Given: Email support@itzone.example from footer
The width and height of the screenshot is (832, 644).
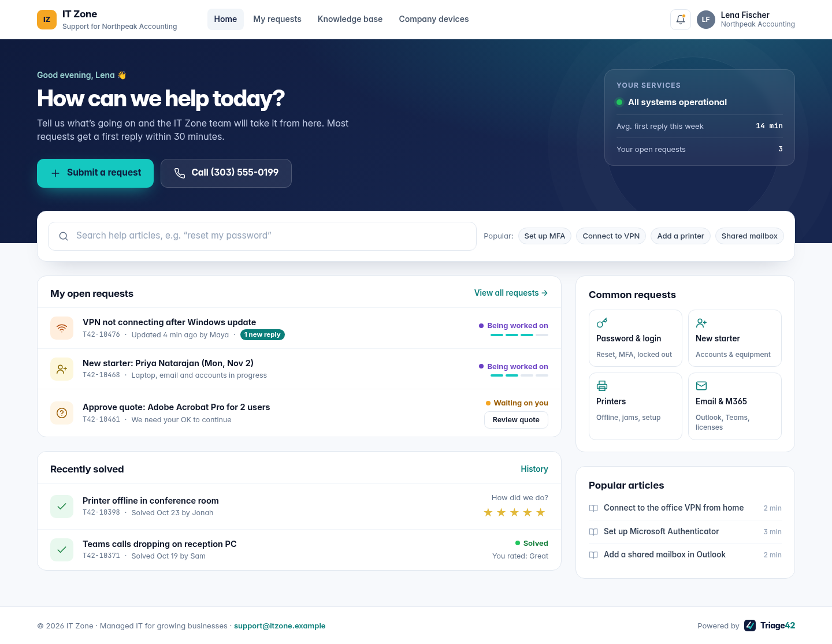Looking at the screenshot, I should [x=280, y=626].
